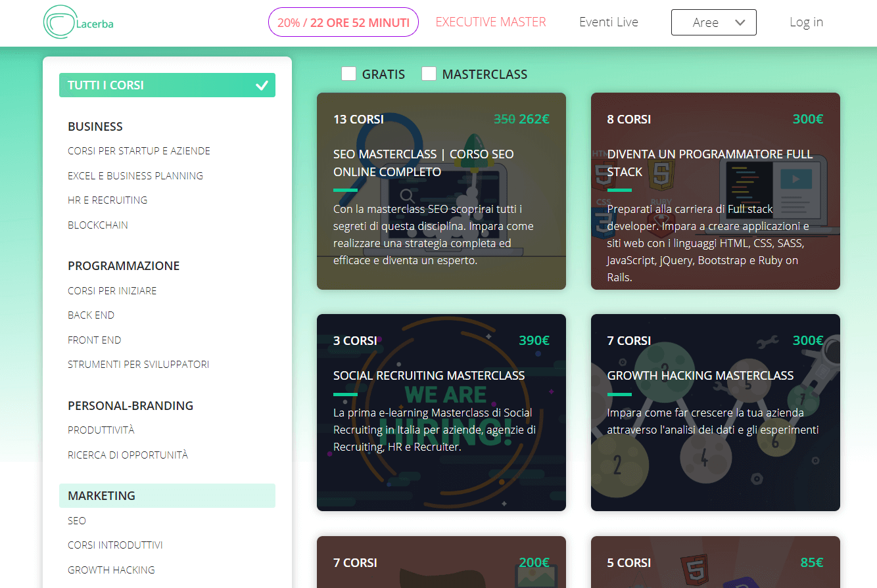Open the Executive Master link
The height and width of the screenshot is (588, 877).
[x=490, y=22]
